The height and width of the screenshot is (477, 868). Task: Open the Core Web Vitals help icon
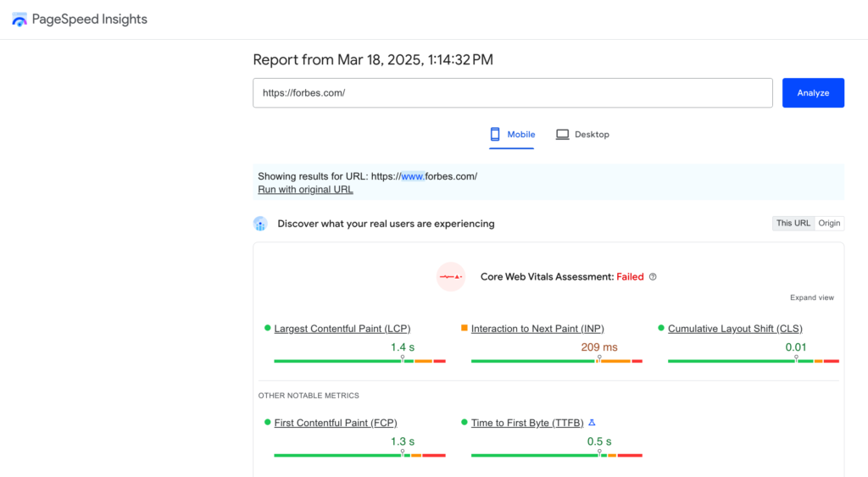tap(653, 277)
